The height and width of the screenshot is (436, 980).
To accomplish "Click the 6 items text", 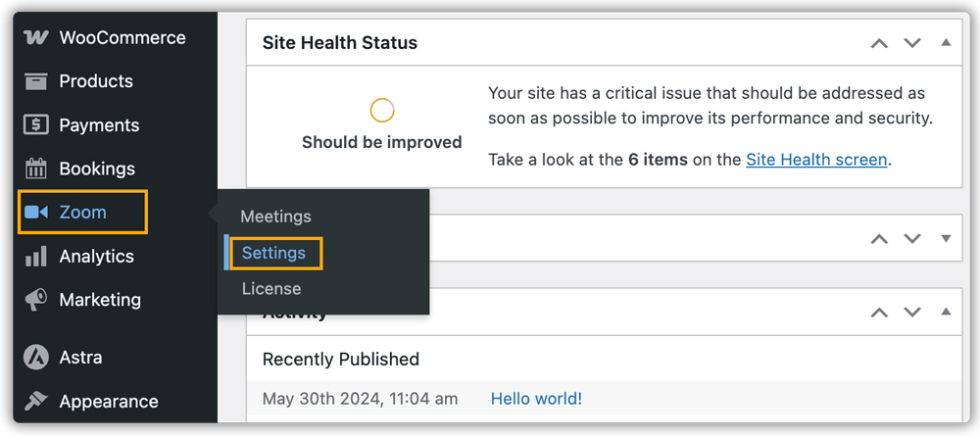I will tap(658, 160).
